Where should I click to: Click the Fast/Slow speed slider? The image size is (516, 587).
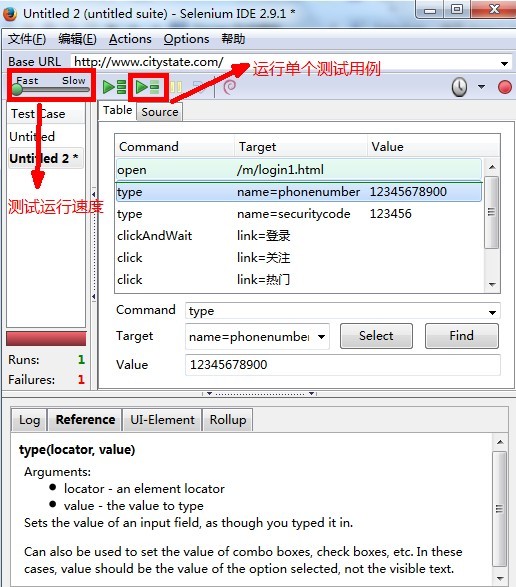pyautogui.click(x=51, y=89)
